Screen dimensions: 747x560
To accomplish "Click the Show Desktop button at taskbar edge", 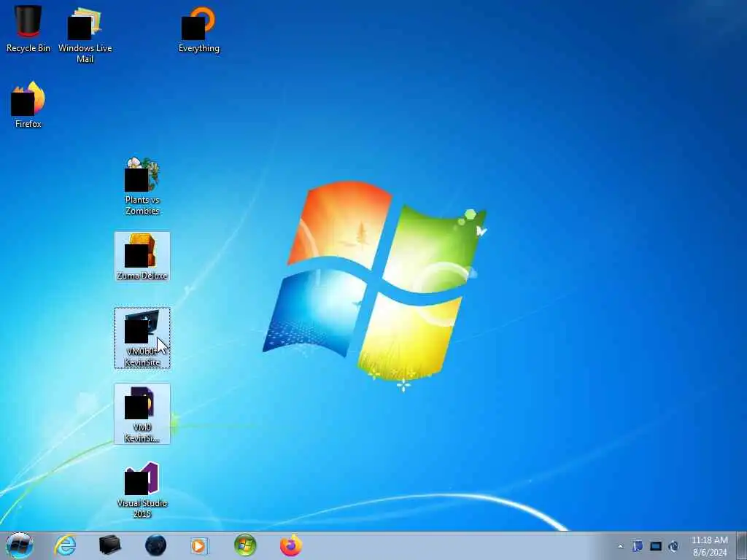I will tap(742, 545).
